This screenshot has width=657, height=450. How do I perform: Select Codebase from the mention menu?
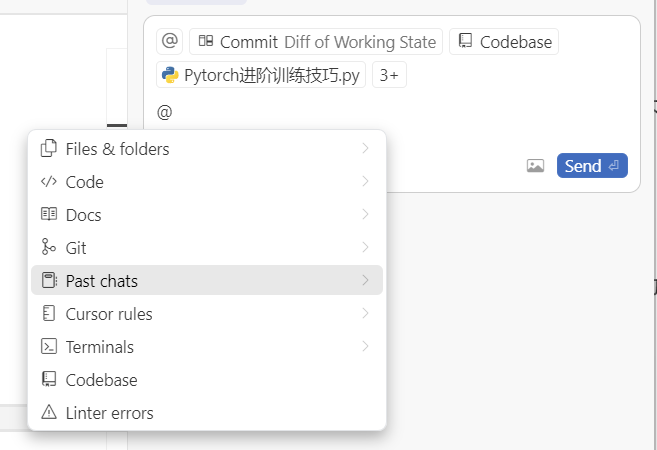click(102, 380)
